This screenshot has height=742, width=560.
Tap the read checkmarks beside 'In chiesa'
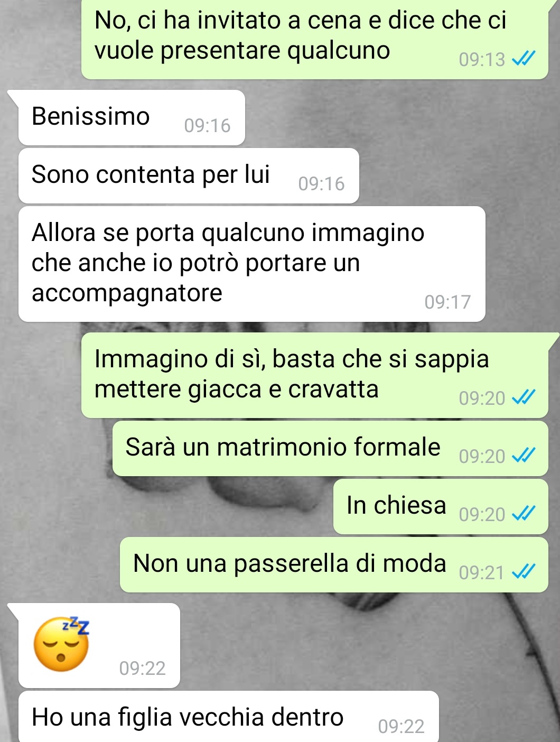(x=524, y=513)
